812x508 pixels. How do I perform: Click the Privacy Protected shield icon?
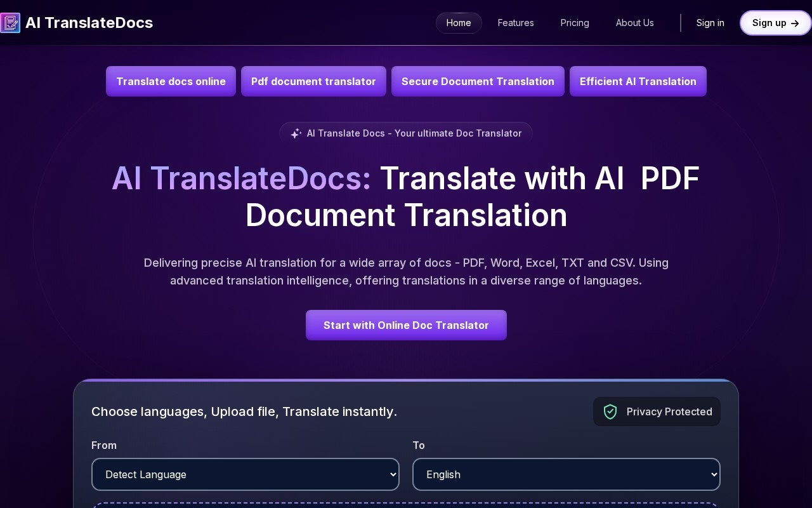pyautogui.click(x=610, y=411)
